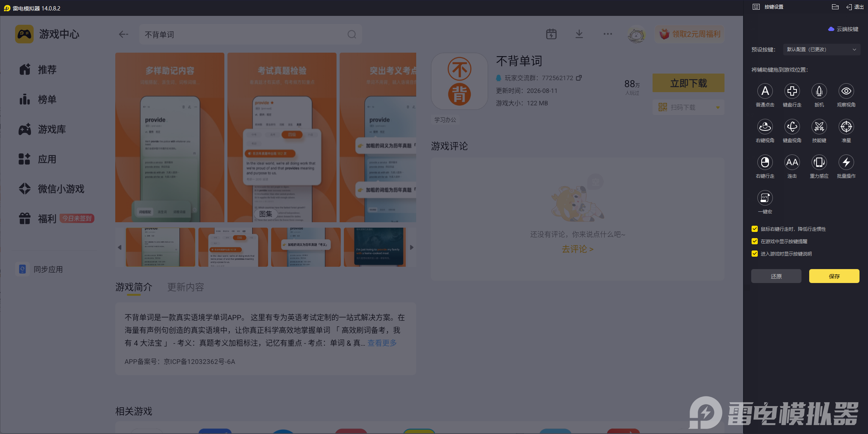Click the 云端按键 cloud keys icon
868x434 pixels.
(x=831, y=29)
